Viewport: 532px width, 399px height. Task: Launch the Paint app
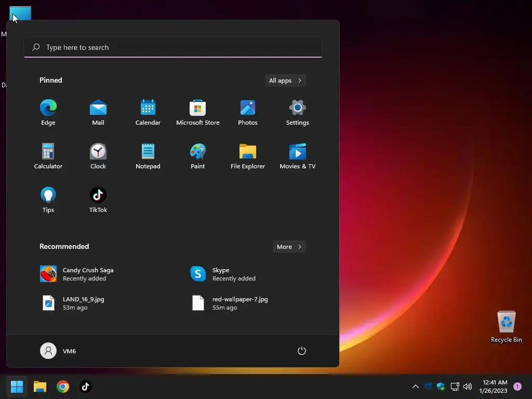point(198,156)
